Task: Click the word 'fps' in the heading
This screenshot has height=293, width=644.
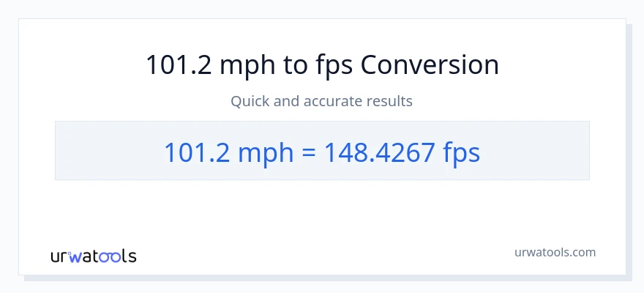Action: (x=334, y=65)
